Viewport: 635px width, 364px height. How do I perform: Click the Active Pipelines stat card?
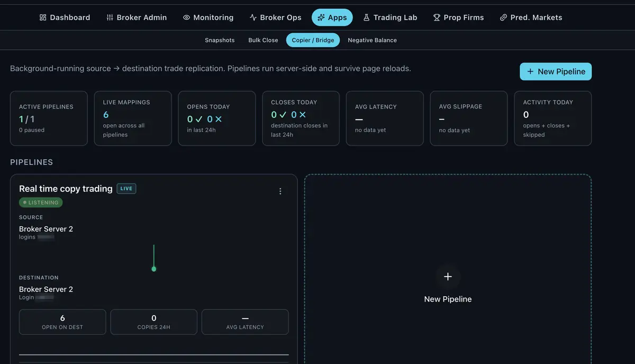point(49,119)
